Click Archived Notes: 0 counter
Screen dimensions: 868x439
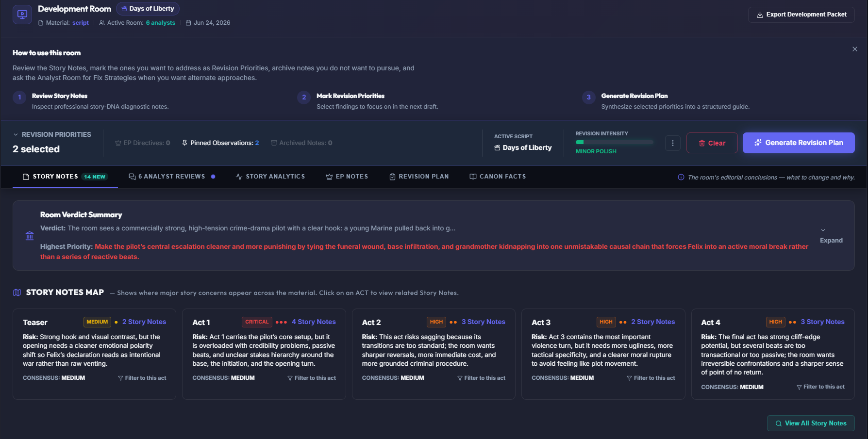coord(301,143)
